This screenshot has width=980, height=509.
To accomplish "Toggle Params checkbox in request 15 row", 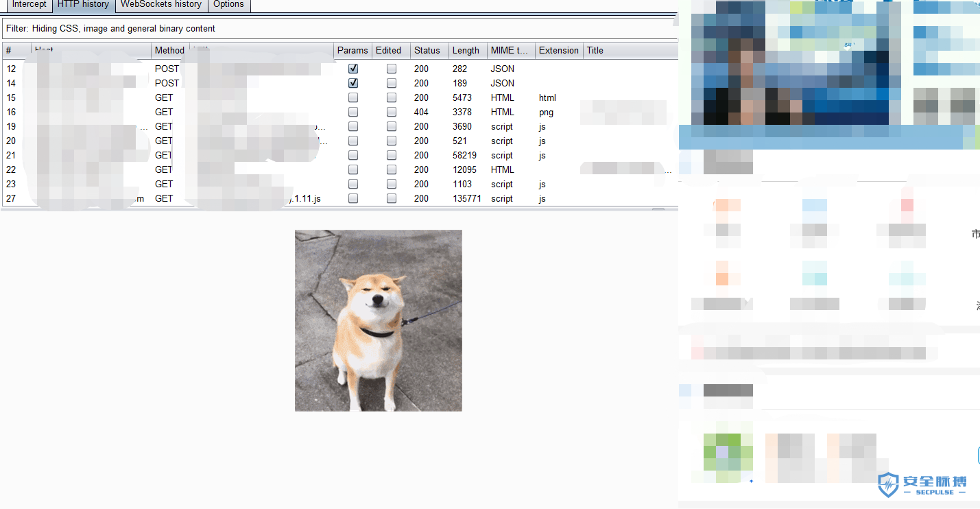I will 353,97.
